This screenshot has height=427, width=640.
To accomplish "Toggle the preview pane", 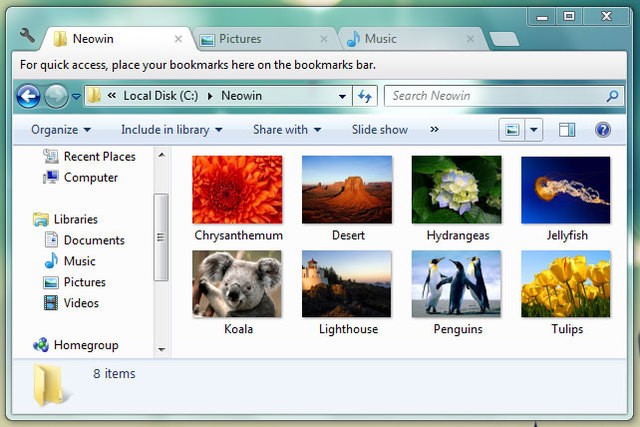I will click(567, 130).
